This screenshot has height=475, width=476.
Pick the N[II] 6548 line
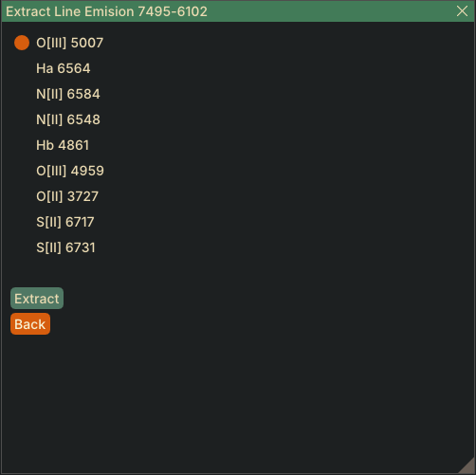pyautogui.click(x=68, y=119)
